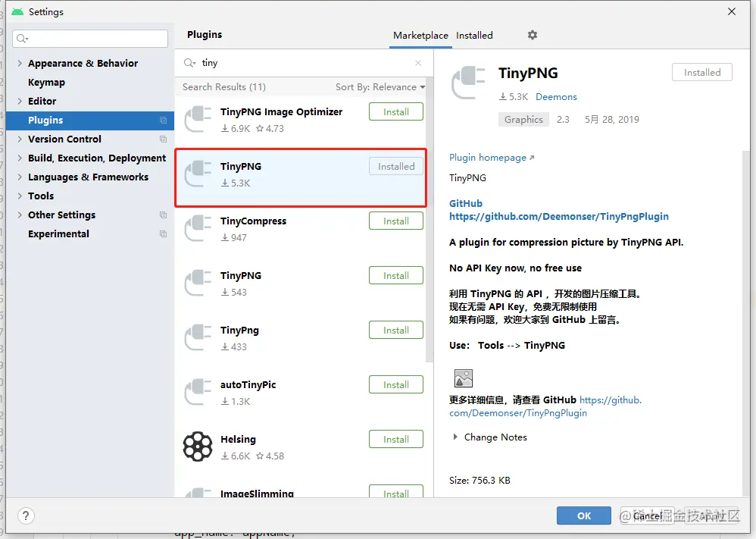Install the TinyCompress plugin
The image size is (756, 539).
tap(396, 221)
